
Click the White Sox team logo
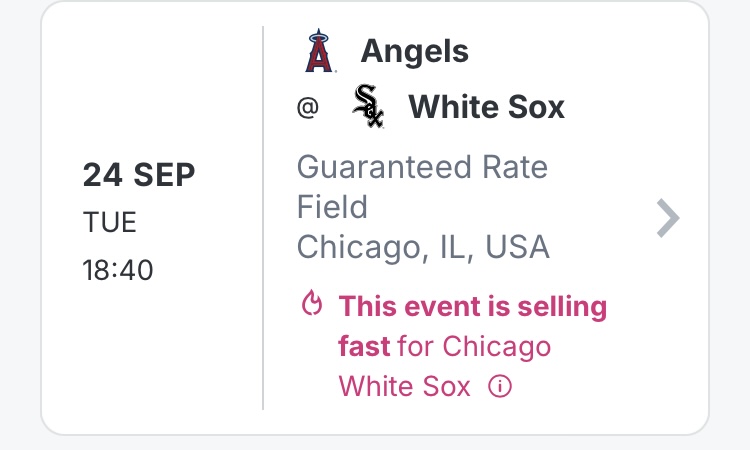coord(368,107)
